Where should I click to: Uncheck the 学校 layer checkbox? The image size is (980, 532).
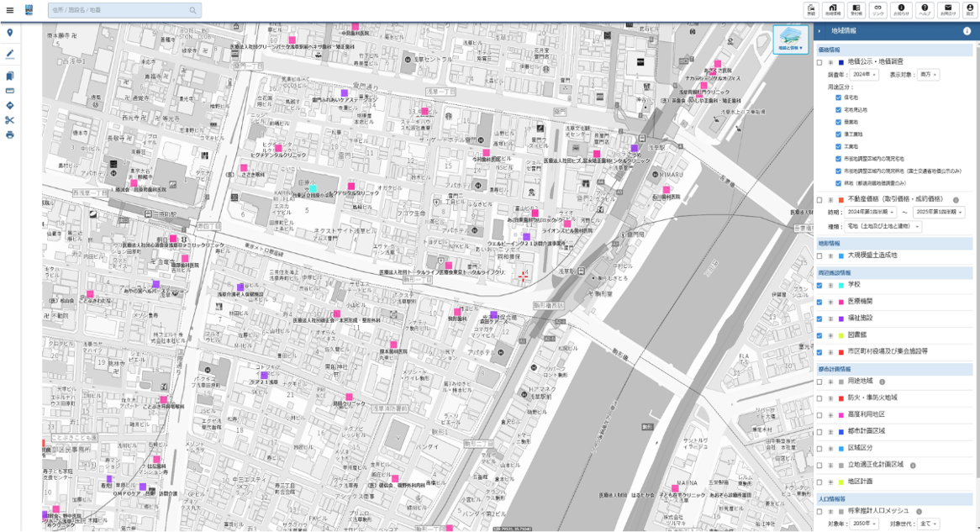click(x=819, y=286)
